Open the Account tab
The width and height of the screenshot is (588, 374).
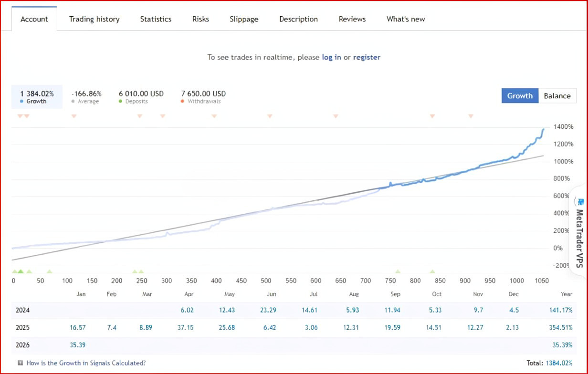tap(34, 19)
